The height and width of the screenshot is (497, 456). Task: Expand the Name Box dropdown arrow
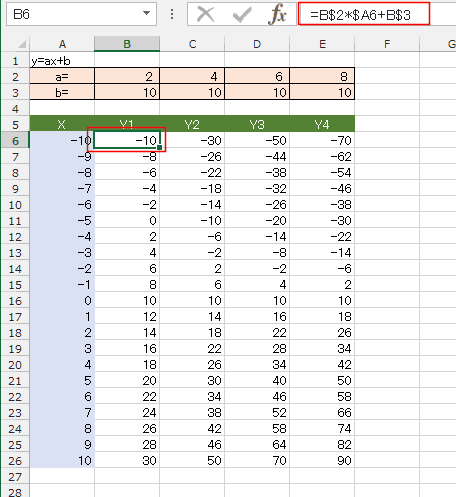146,13
